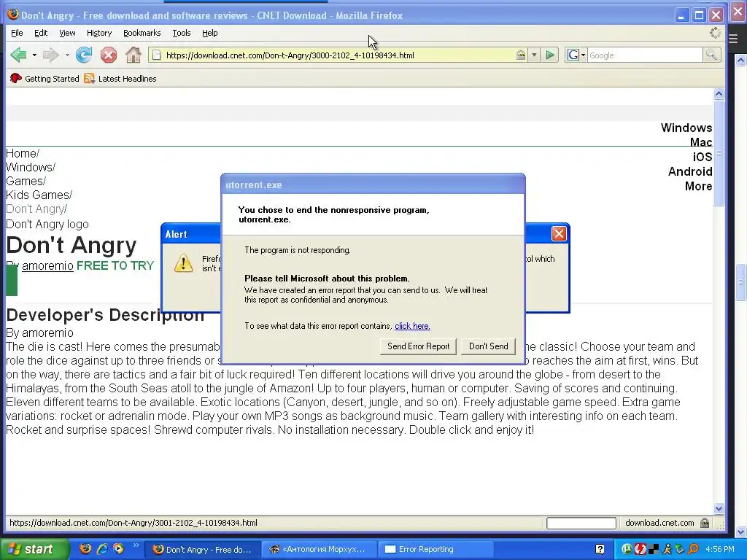This screenshot has height=560, width=747.
Task: Stop loading with the red Stop icon
Action: [x=109, y=55]
